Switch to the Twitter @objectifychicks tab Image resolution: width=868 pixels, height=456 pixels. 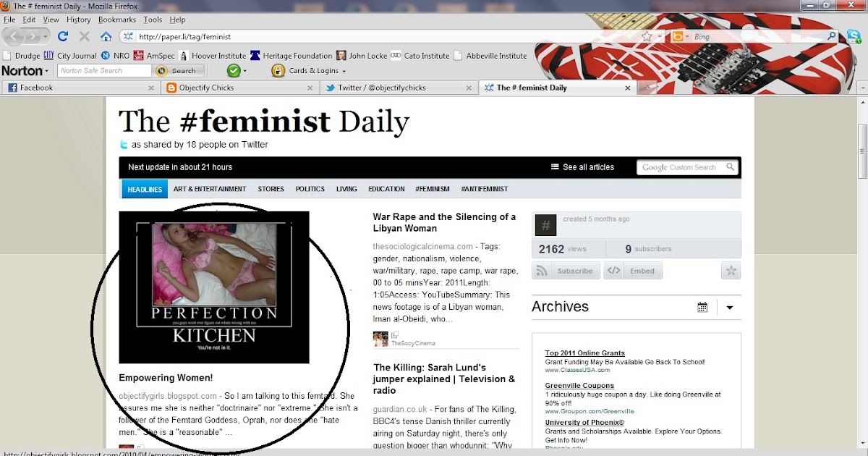click(x=399, y=88)
